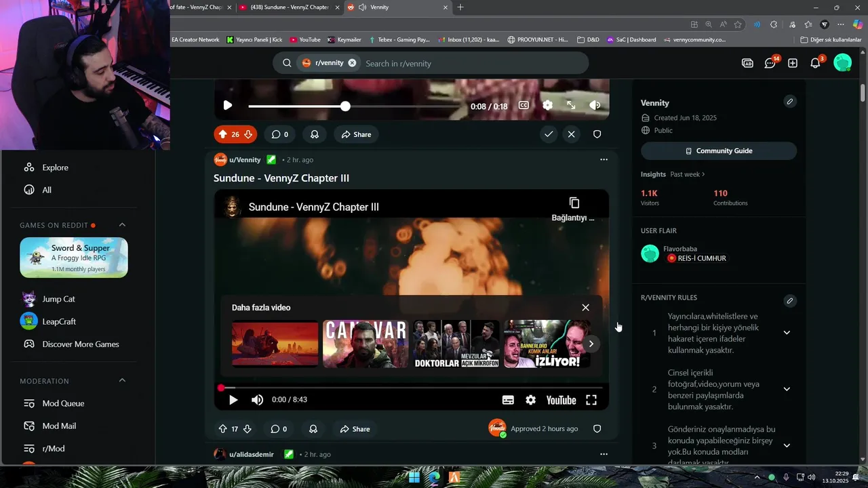Clear r/vennity filter from the search box
The image size is (868, 488).
click(352, 63)
